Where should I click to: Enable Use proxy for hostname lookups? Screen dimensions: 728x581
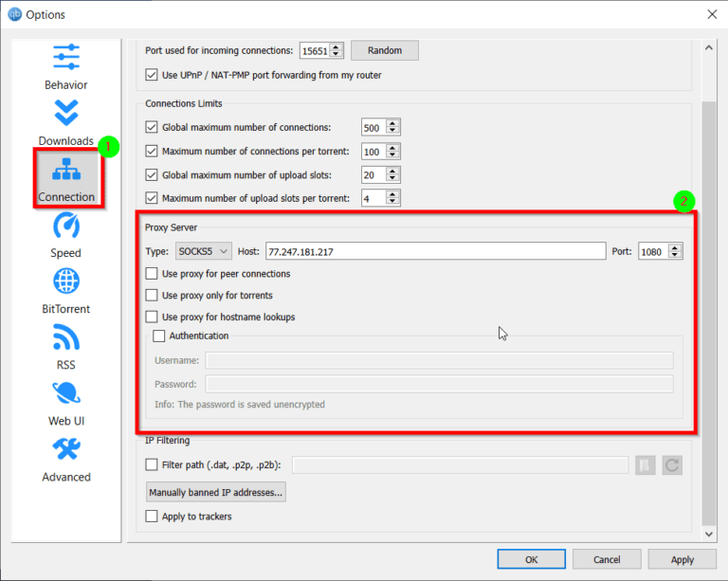point(152,317)
